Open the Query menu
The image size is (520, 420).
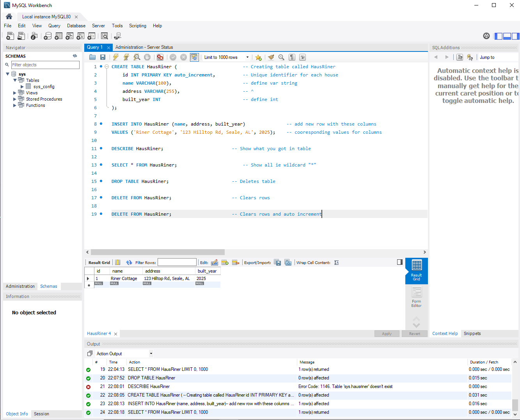point(54,26)
